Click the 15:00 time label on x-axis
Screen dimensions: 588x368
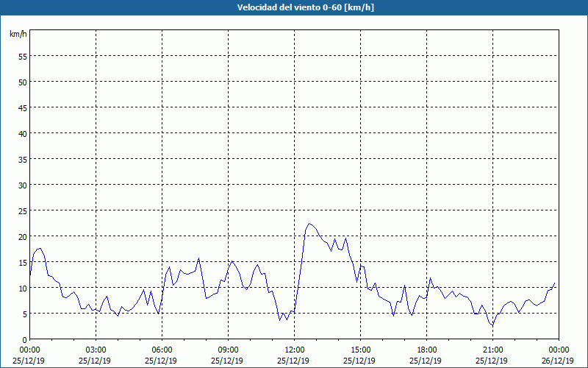[360, 350]
